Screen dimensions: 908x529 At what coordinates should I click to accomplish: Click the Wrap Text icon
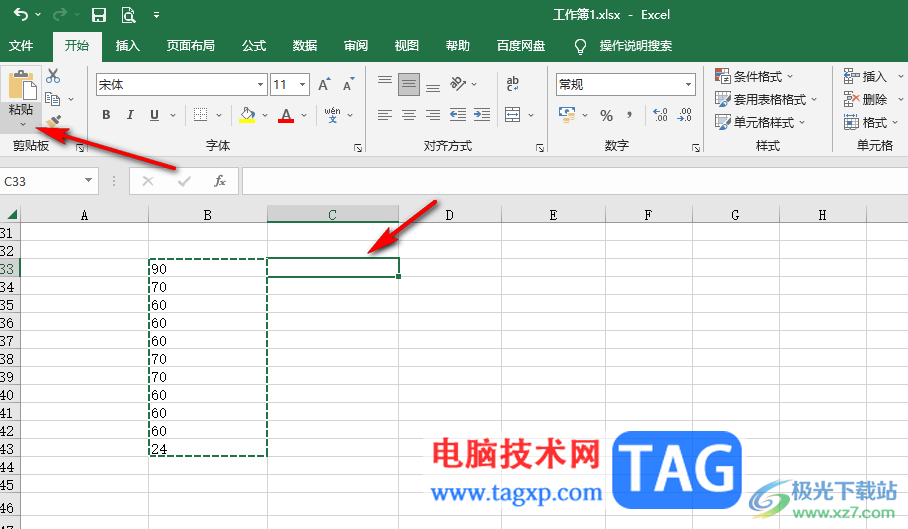(512, 84)
